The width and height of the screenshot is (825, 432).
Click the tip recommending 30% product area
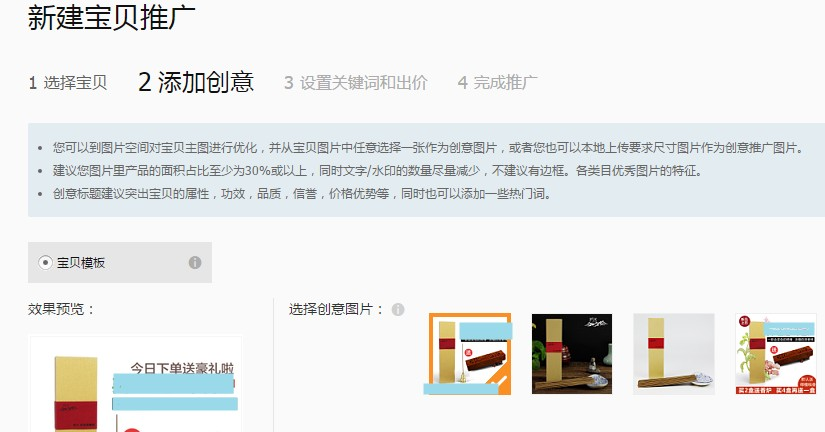(377, 170)
